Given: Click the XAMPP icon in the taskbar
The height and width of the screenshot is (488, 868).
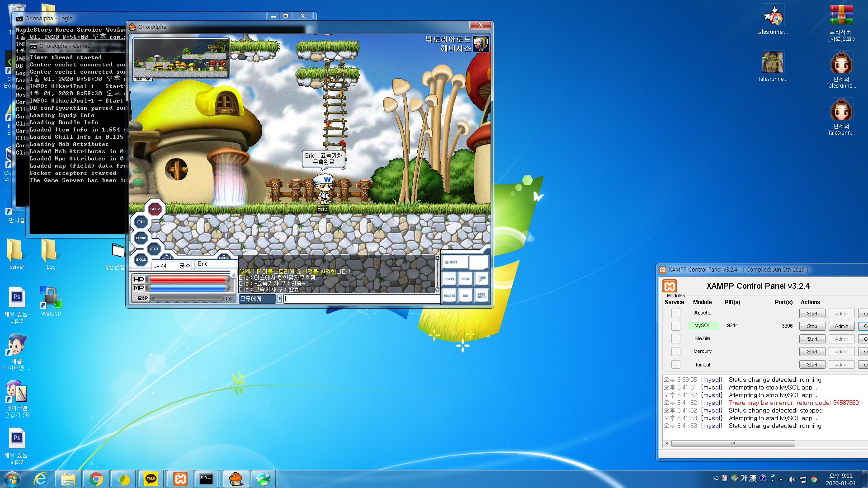Looking at the screenshot, I should (180, 479).
